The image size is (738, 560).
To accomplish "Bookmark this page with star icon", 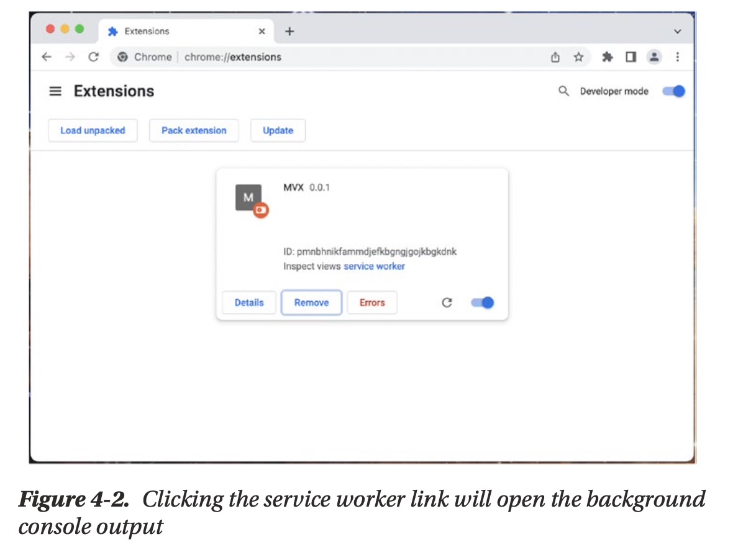I will click(x=578, y=57).
